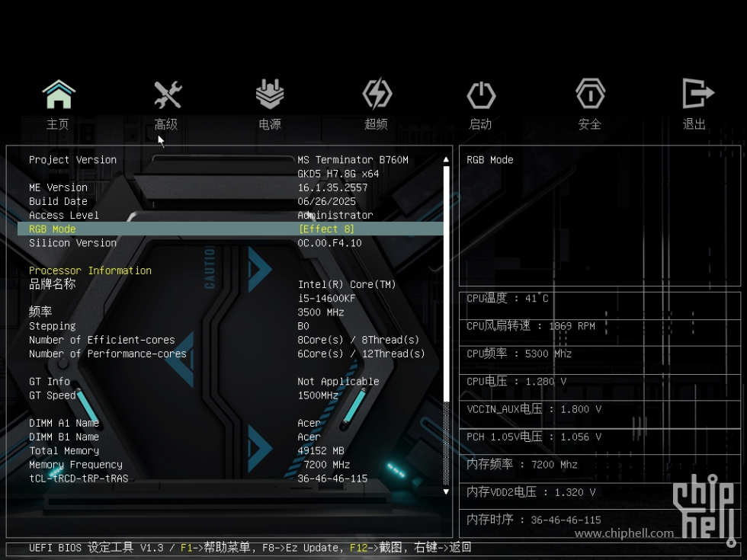Click the Processor Information heading
747x560 pixels.
click(90, 270)
